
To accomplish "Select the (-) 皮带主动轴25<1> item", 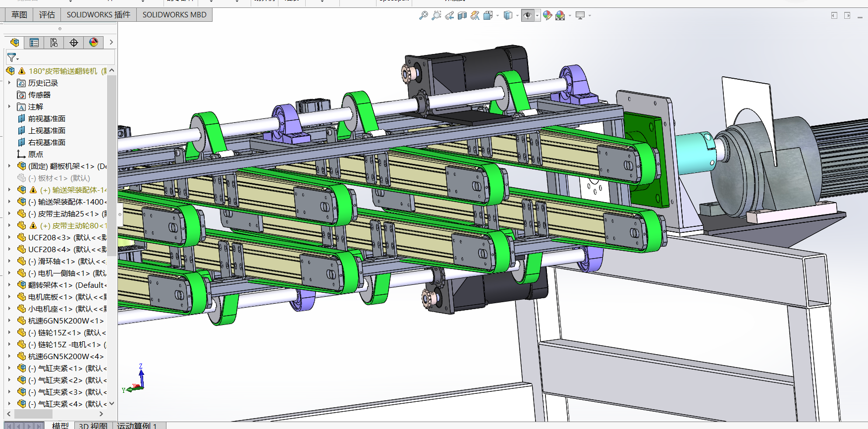I will click(67, 214).
